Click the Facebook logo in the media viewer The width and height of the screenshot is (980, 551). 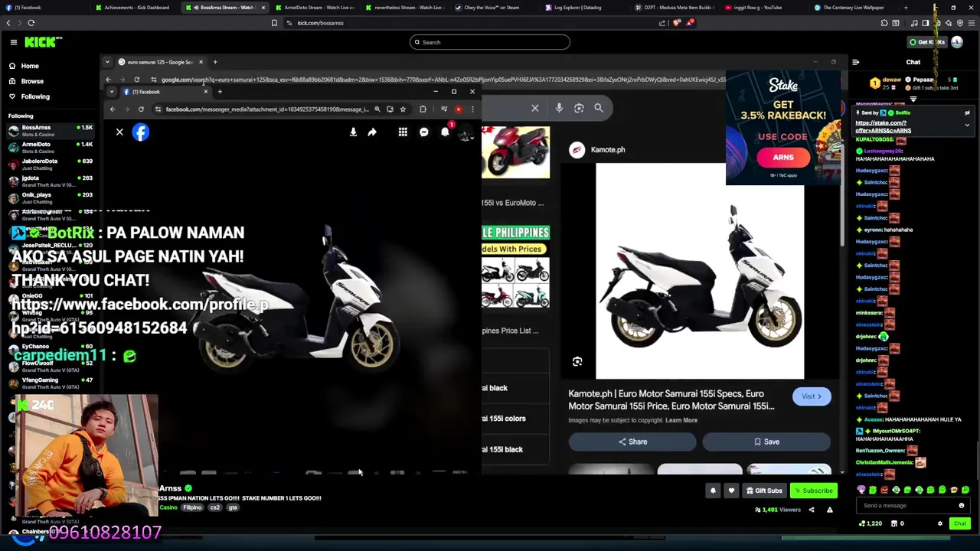click(140, 132)
